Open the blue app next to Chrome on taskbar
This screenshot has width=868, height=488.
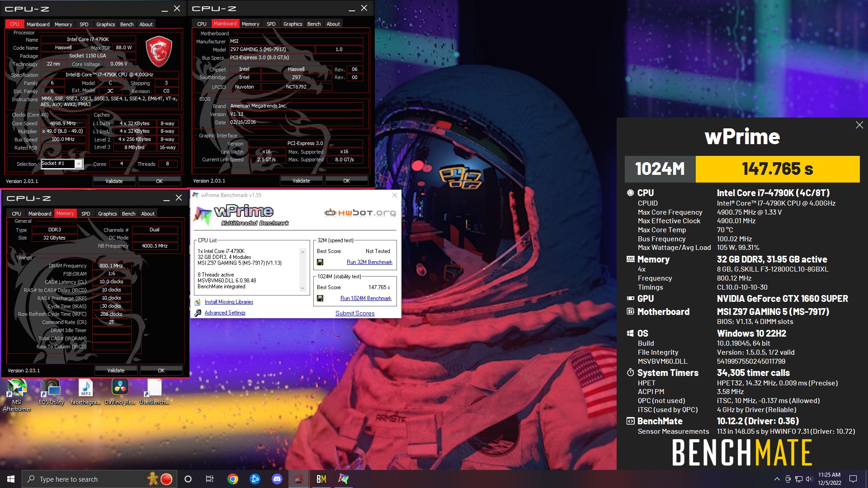pos(255,479)
